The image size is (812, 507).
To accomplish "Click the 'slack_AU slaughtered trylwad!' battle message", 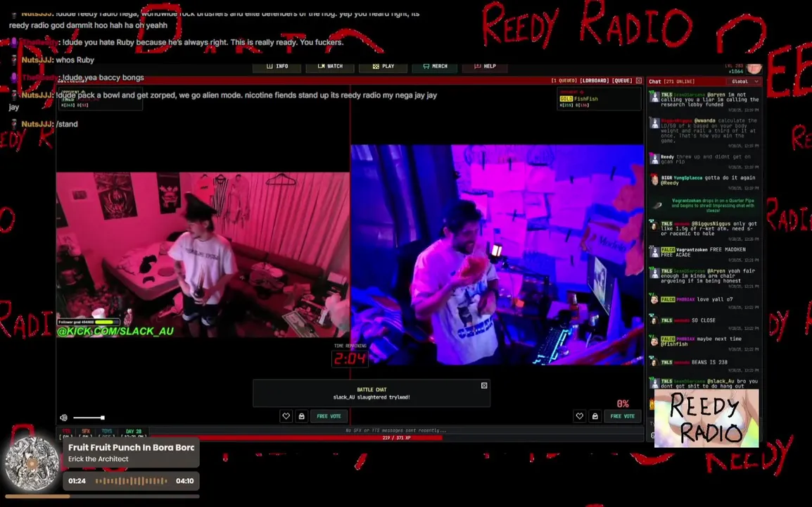I will coord(372,397).
